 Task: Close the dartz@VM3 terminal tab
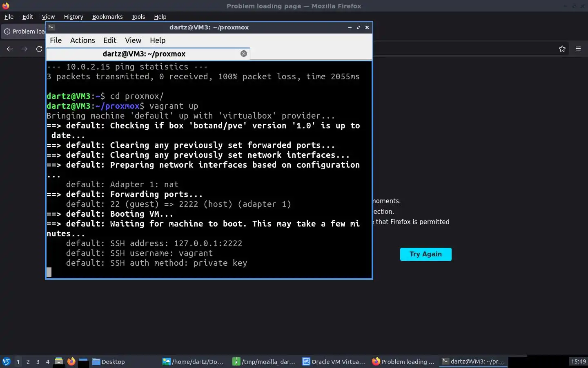pyautogui.click(x=244, y=54)
